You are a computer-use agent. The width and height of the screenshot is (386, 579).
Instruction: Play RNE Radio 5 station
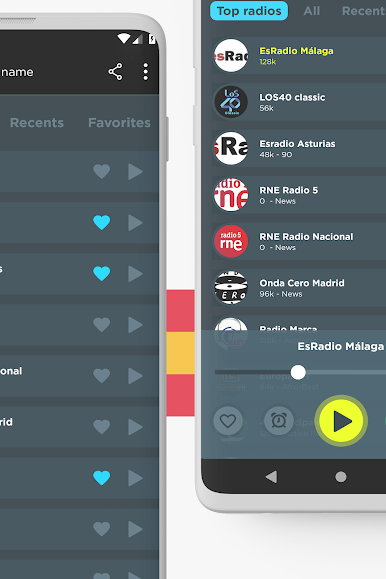299,195
